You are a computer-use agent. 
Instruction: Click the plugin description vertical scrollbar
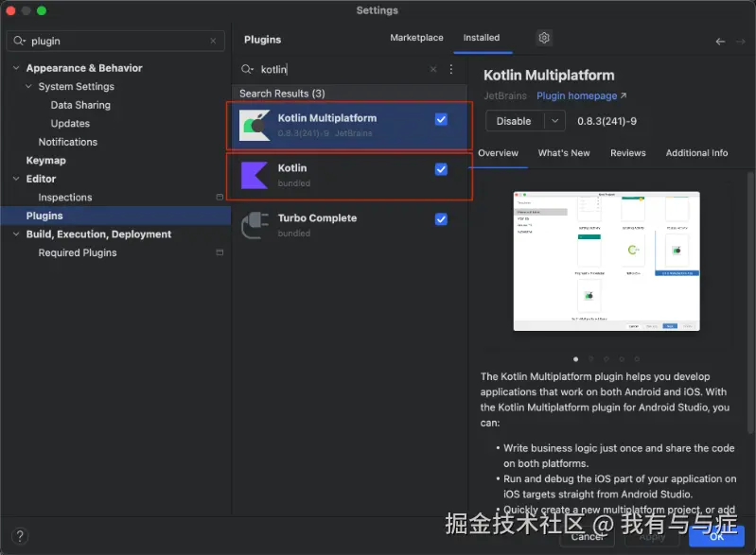click(x=750, y=301)
